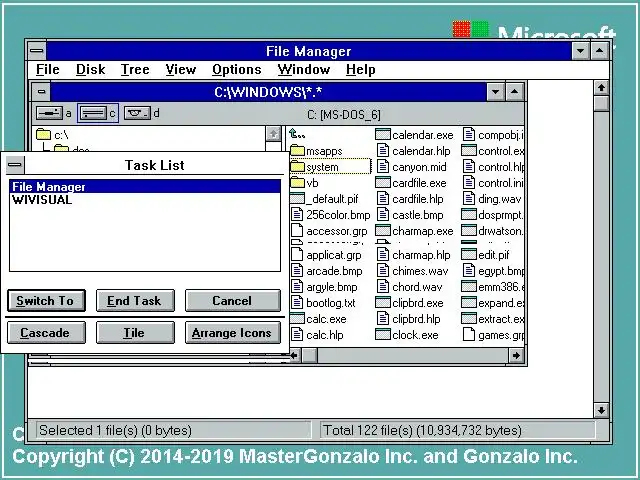640x480 pixels.
Task: Open the Disk menu
Action: 91,69
